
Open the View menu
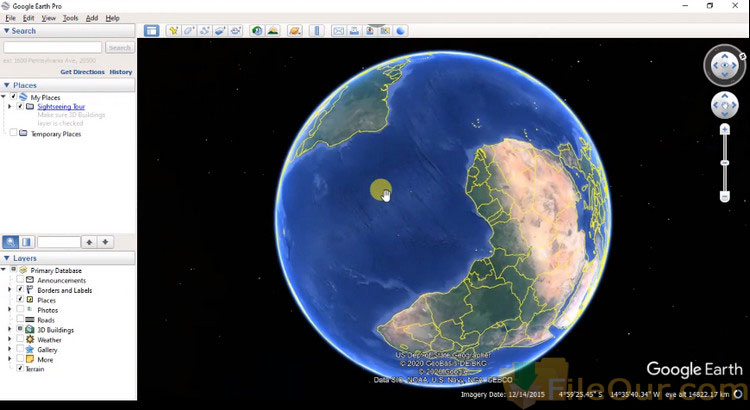coord(48,18)
